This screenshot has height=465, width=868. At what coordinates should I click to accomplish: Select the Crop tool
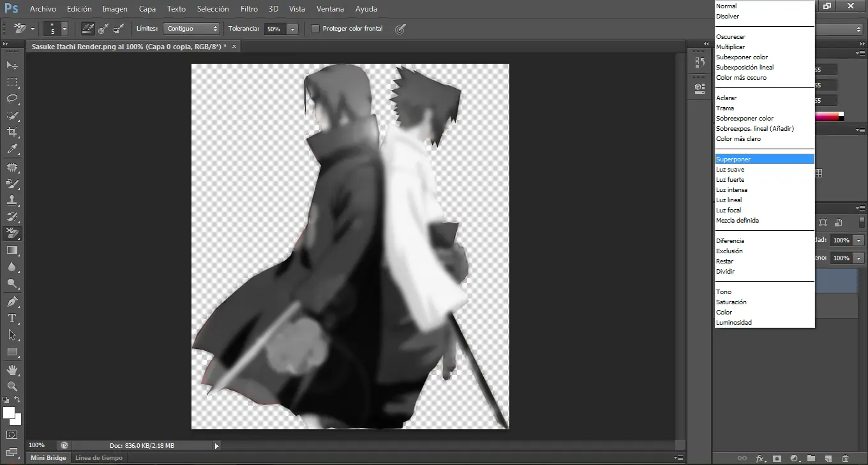coord(12,132)
